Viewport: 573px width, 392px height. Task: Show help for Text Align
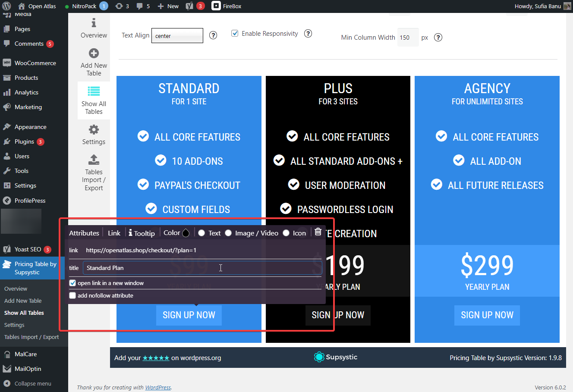(x=213, y=35)
